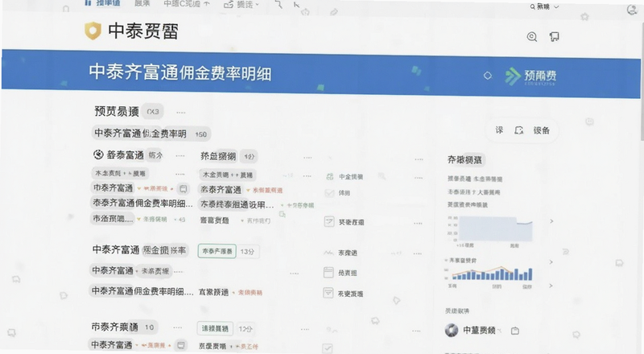Viewport: 644px width, 354px height.
Task: Expand the chevron above the bar chart
Action: point(551,261)
